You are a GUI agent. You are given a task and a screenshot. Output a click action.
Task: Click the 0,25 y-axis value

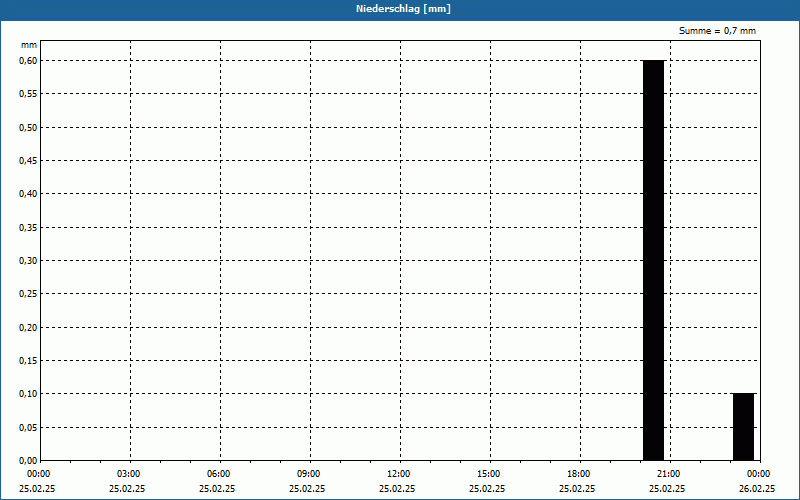click(28, 294)
